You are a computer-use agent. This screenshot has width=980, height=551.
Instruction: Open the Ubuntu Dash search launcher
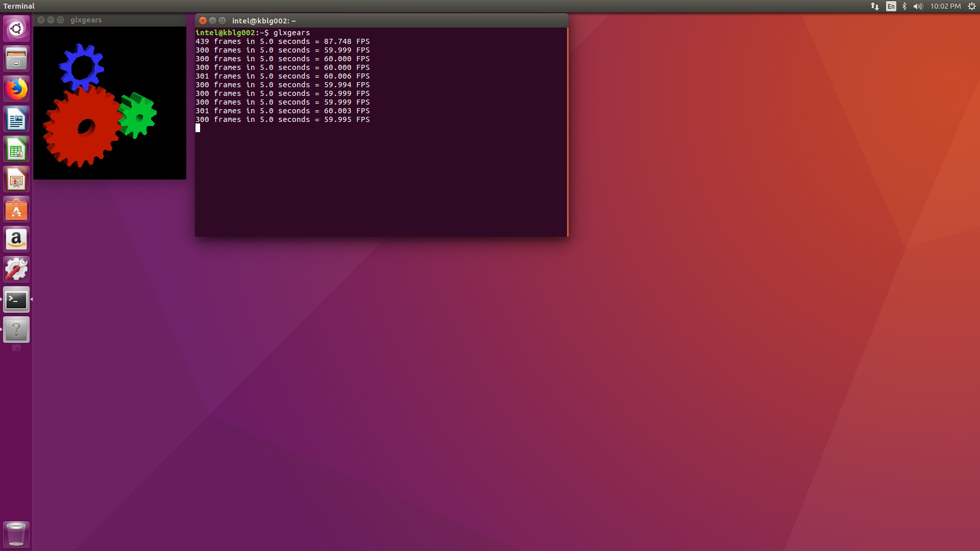click(16, 29)
